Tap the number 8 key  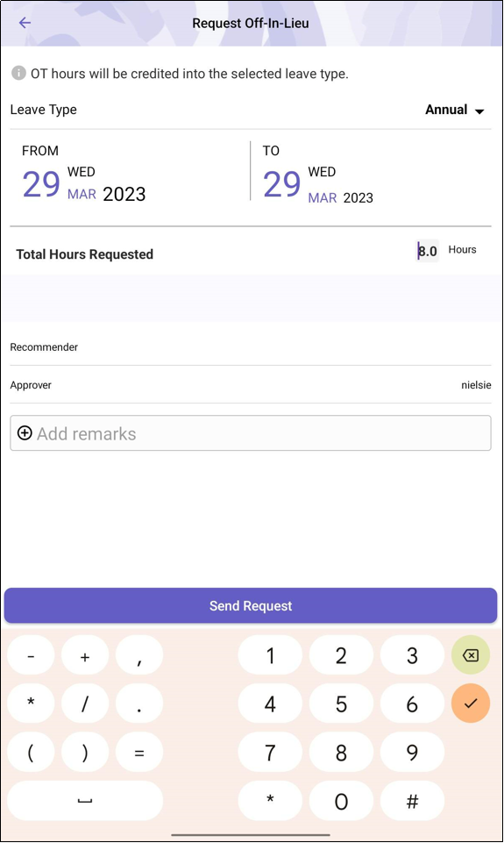pos(341,752)
